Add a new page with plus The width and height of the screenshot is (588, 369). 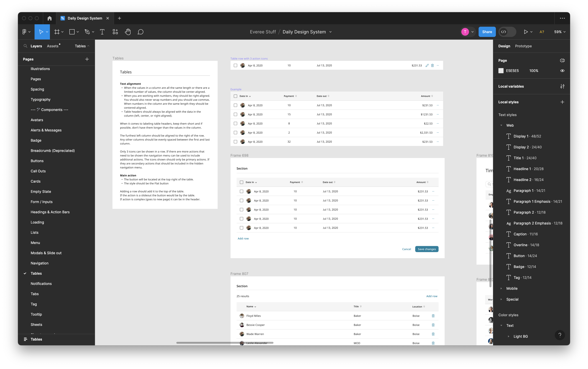point(87,59)
